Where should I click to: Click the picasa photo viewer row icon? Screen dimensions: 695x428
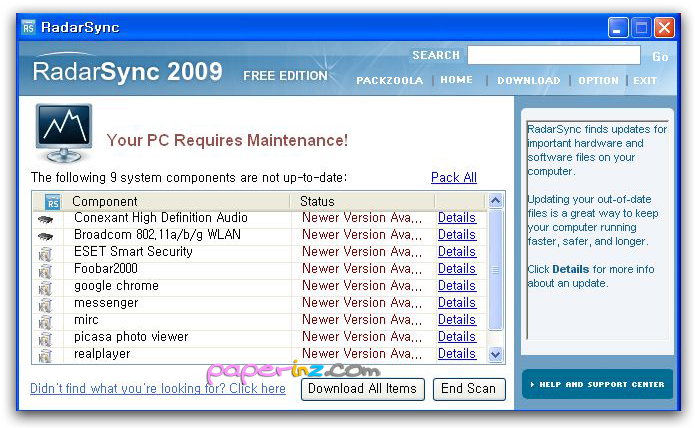point(45,339)
